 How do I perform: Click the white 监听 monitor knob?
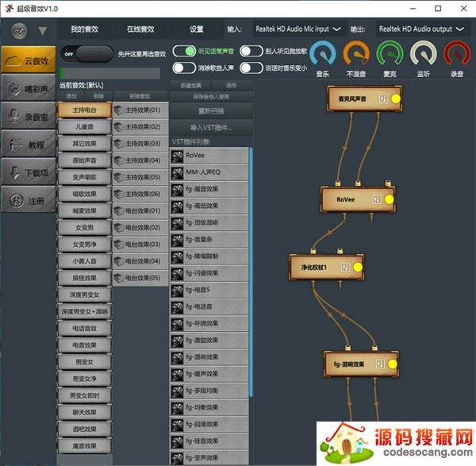tap(424, 54)
